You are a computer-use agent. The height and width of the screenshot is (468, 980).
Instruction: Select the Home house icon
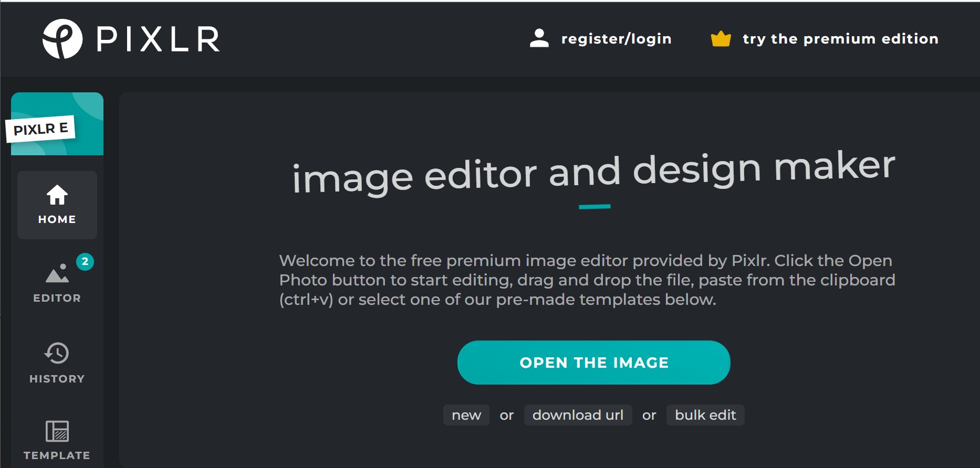[57, 195]
